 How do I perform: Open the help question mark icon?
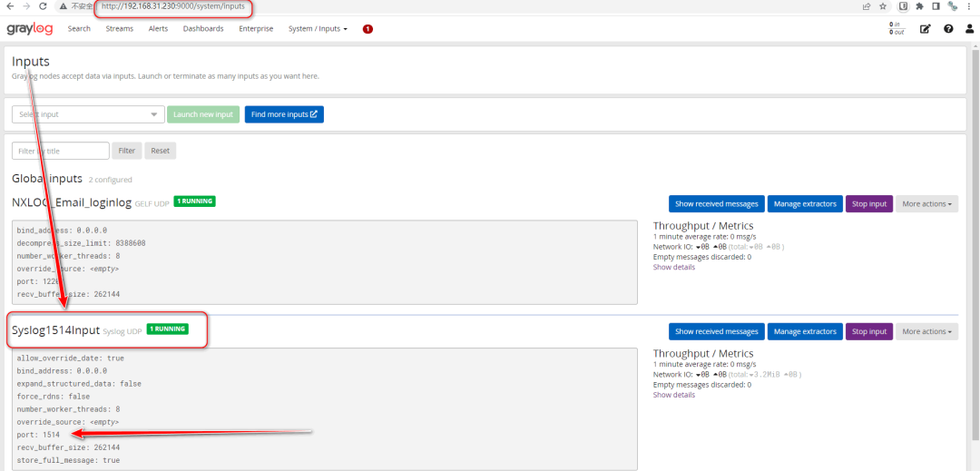pos(948,29)
